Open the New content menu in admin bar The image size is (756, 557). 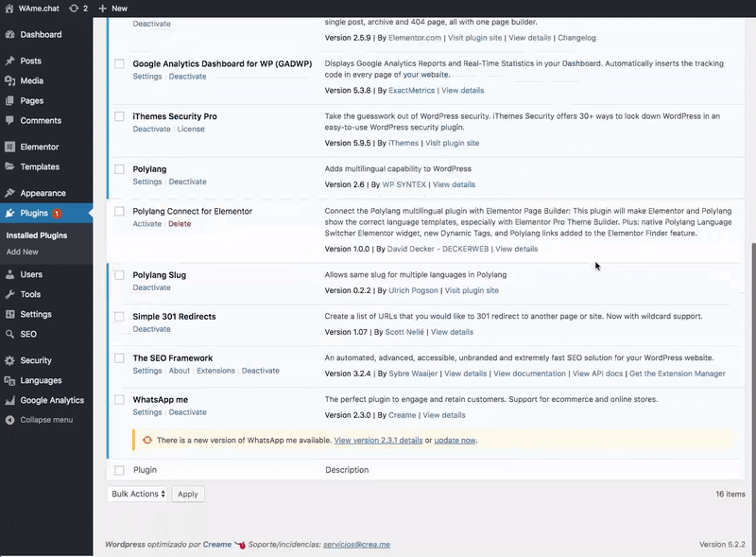[112, 8]
